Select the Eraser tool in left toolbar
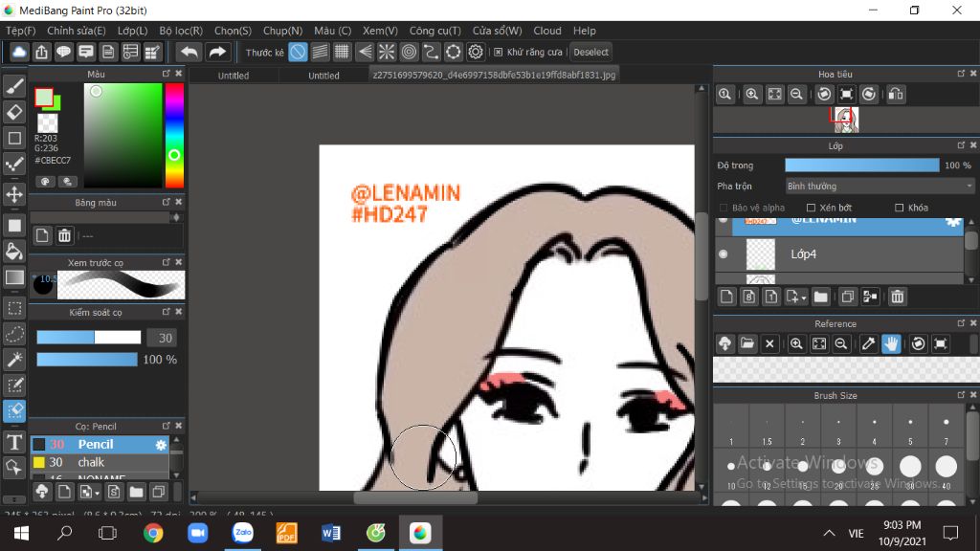980x551 pixels. click(x=14, y=112)
